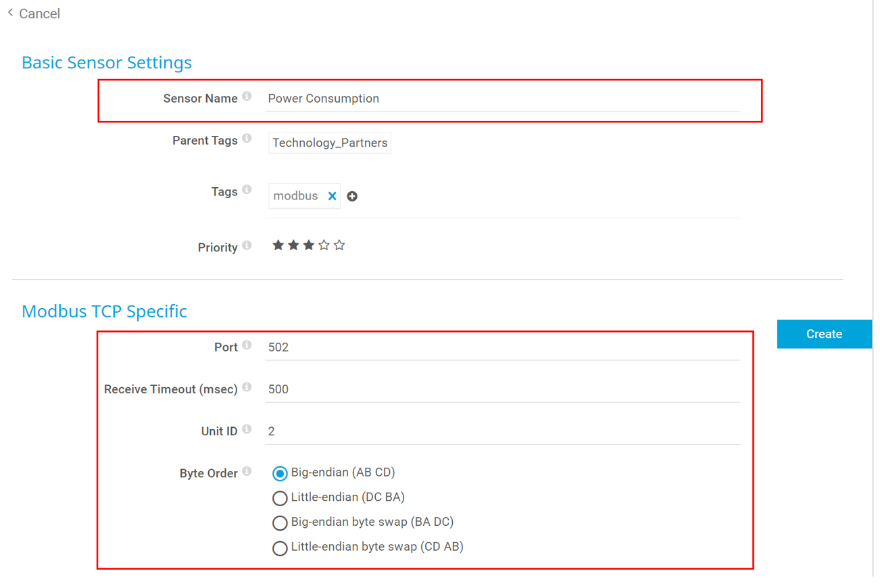
Task: Choose Little-endian byte swap (CD AB)
Action: 280,548
